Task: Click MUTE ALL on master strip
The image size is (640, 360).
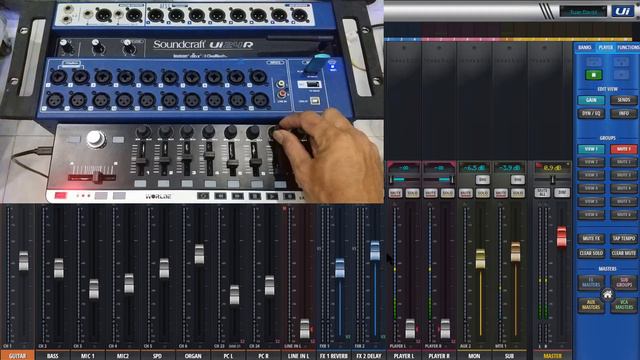Action: point(542,192)
